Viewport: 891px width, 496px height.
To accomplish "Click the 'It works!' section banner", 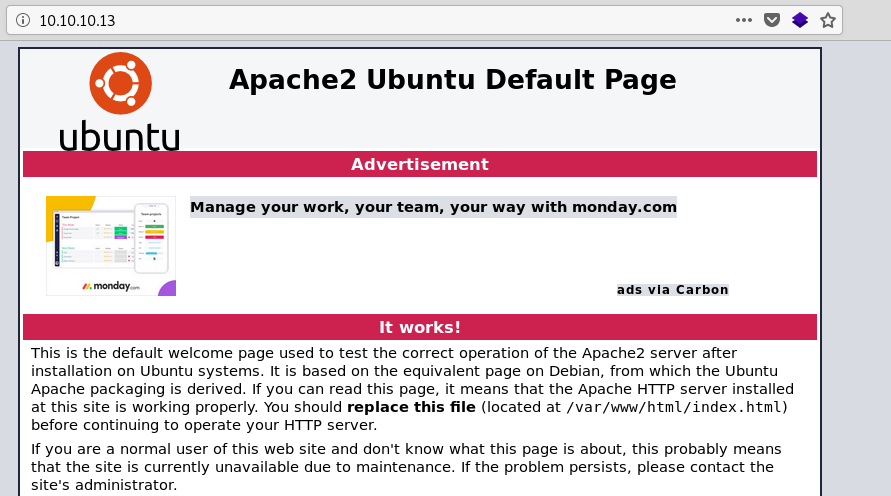I will (x=420, y=327).
